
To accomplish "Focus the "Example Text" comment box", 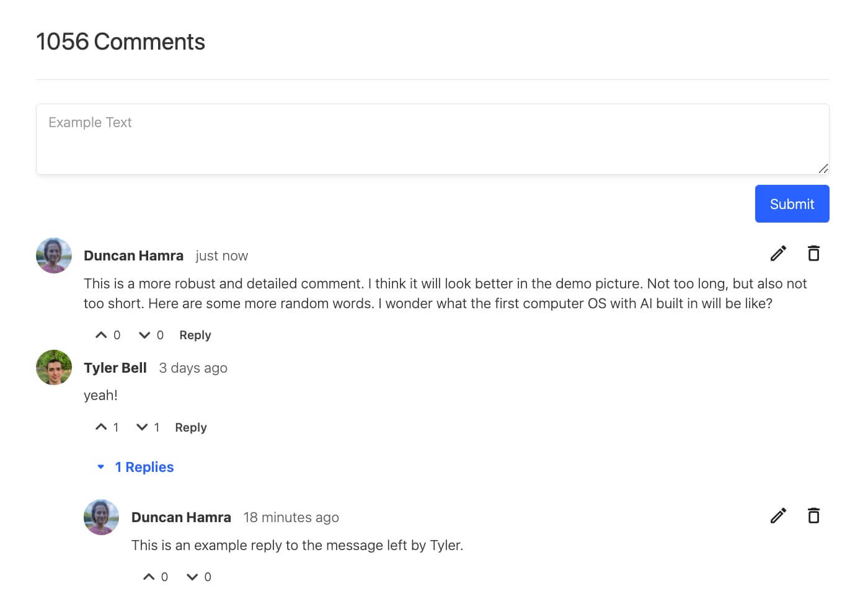I will pos(432,139).
